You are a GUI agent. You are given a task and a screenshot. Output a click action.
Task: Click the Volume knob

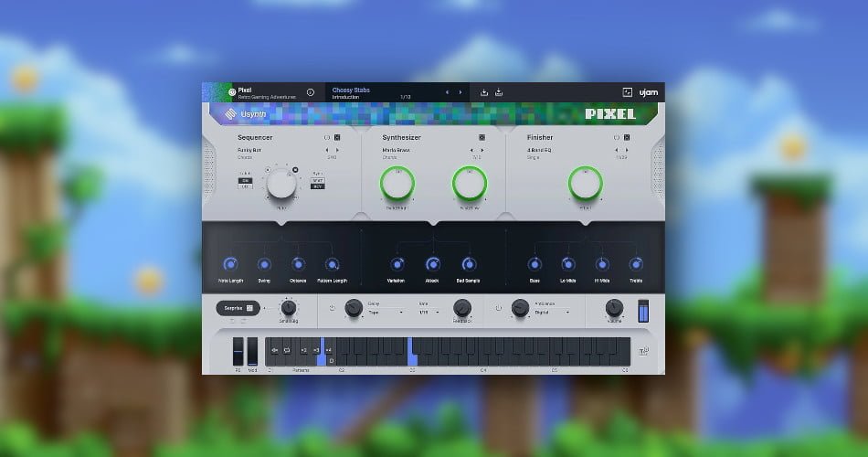point(614,307)
